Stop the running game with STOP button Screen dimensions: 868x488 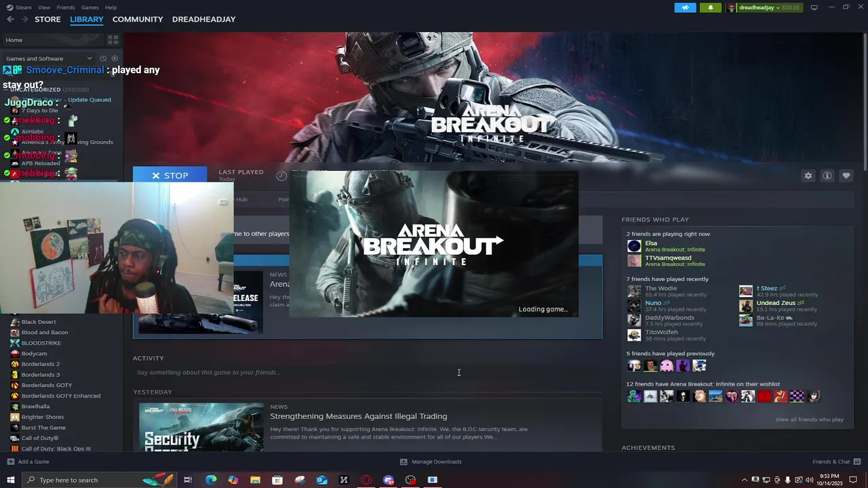[170, 175]
